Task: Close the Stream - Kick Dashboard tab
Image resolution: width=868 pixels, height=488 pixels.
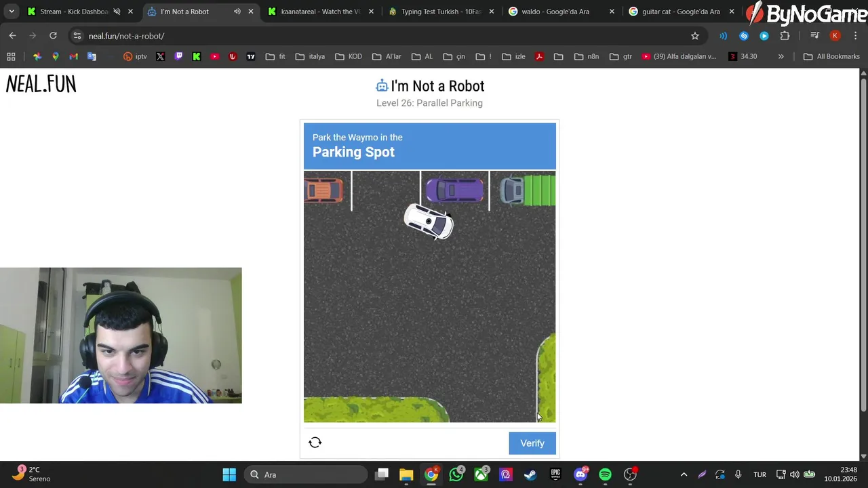Action: tap(130, 12)
